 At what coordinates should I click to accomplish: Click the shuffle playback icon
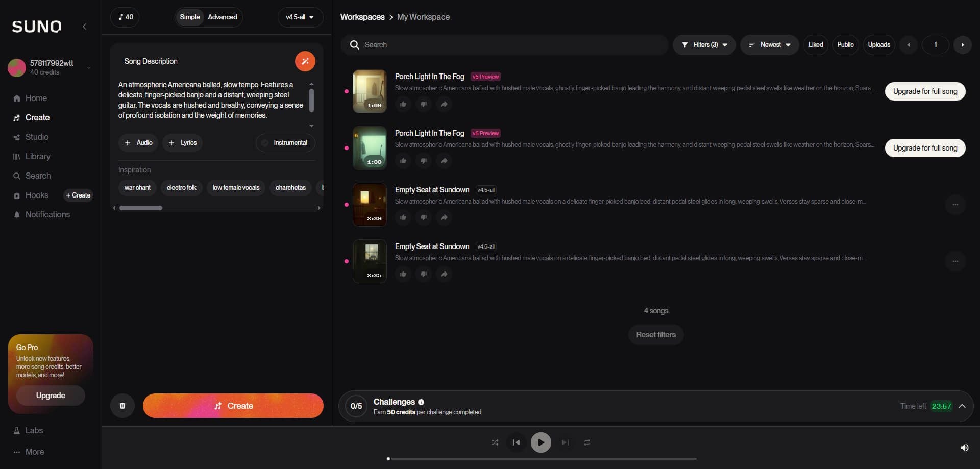[x=495, y=442]
